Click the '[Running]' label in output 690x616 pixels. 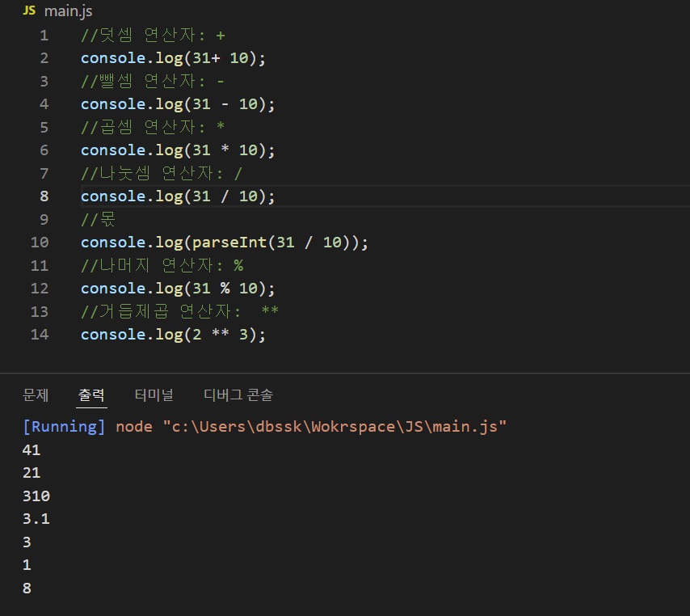[65, 426]
